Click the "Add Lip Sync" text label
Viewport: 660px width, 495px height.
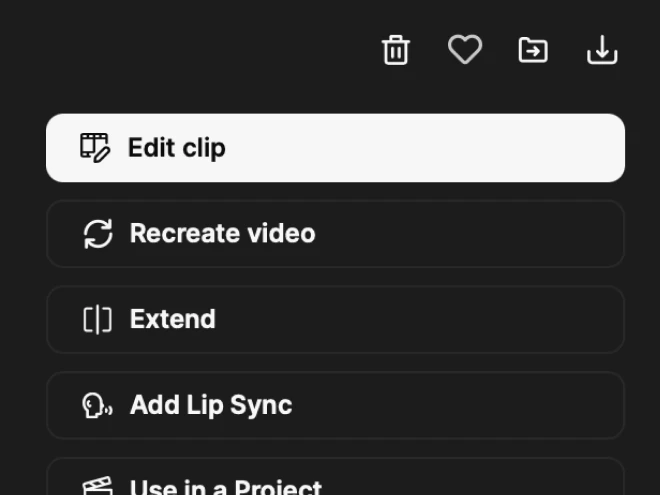point(211,405)
